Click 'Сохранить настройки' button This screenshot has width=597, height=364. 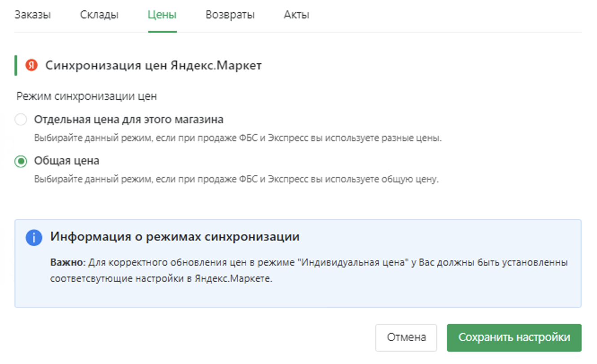click(x=514, y=338)
